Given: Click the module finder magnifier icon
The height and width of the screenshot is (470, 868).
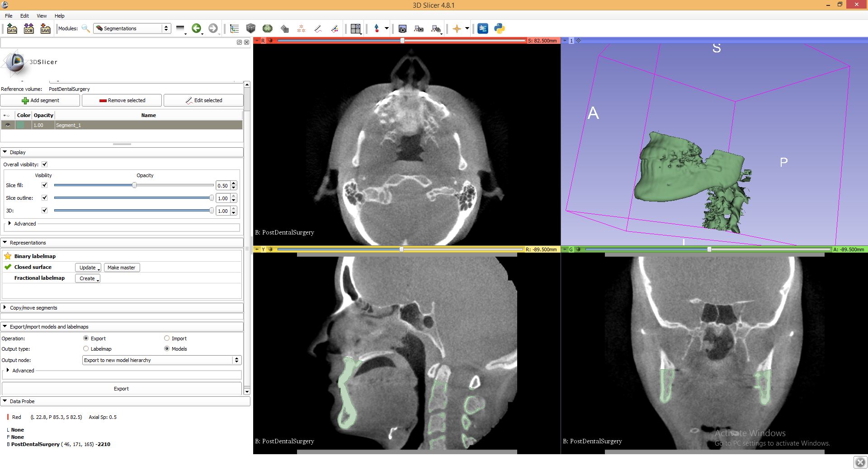Looking at the screenshot, I should (x=85, y=28).
